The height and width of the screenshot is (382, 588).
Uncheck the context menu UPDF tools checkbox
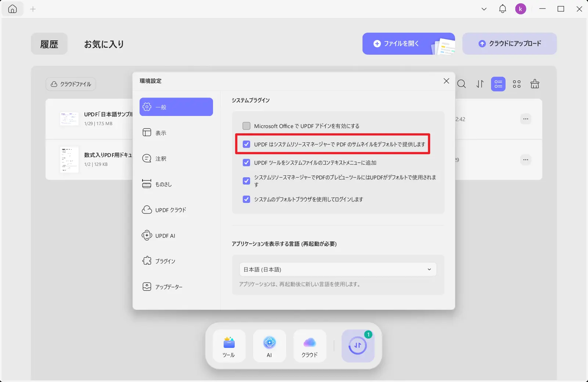point(246,163)
